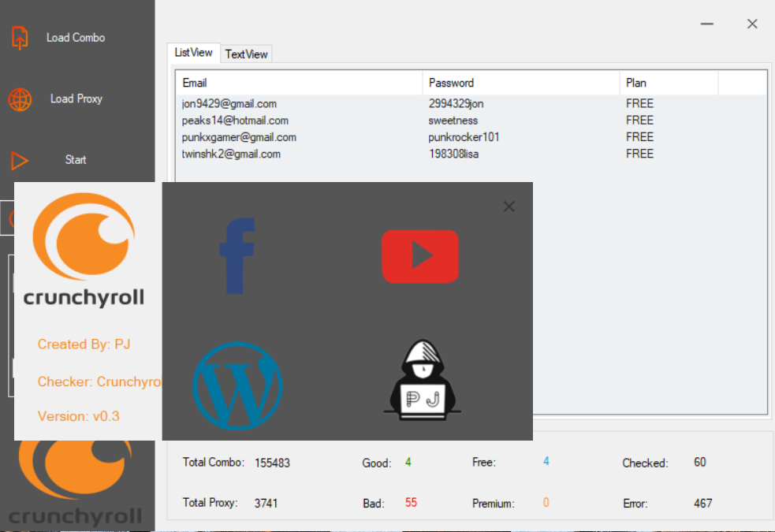Image resolution: width=775 pixels, height=532 pixels.
Task: Select the "Checker:" line in the about panel
Action: tap(99, 381)
